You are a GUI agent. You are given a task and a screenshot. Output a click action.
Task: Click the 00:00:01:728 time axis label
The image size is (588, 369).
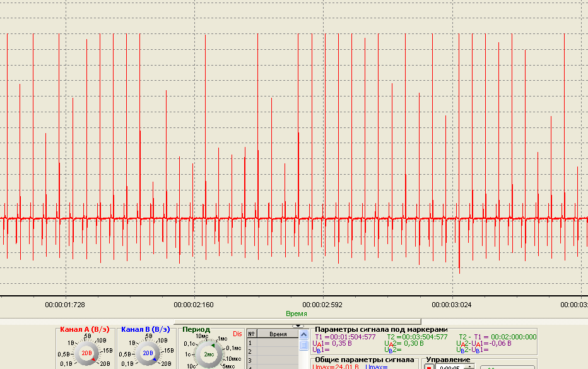coord(65,305)
